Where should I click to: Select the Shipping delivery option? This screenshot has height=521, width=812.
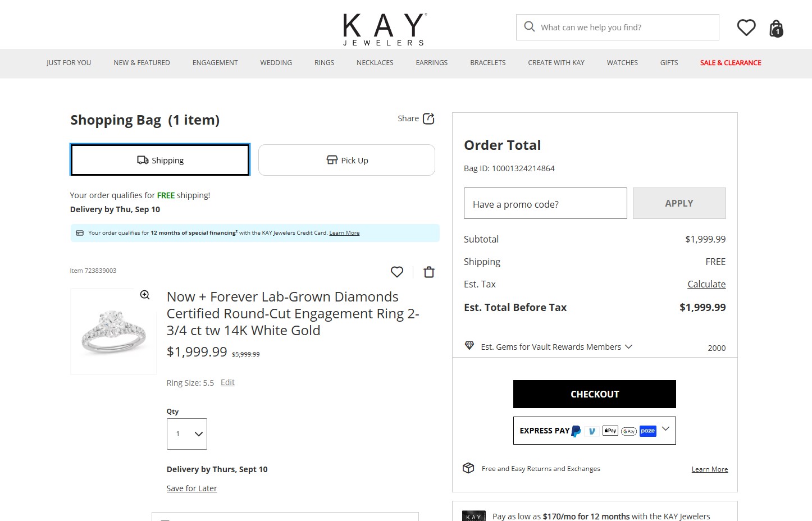[x=160, y=160]
